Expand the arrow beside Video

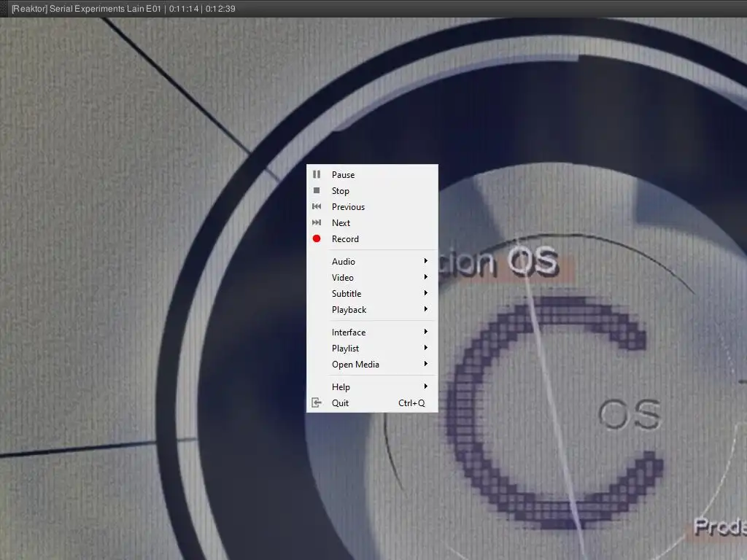(x=425, y=277)
